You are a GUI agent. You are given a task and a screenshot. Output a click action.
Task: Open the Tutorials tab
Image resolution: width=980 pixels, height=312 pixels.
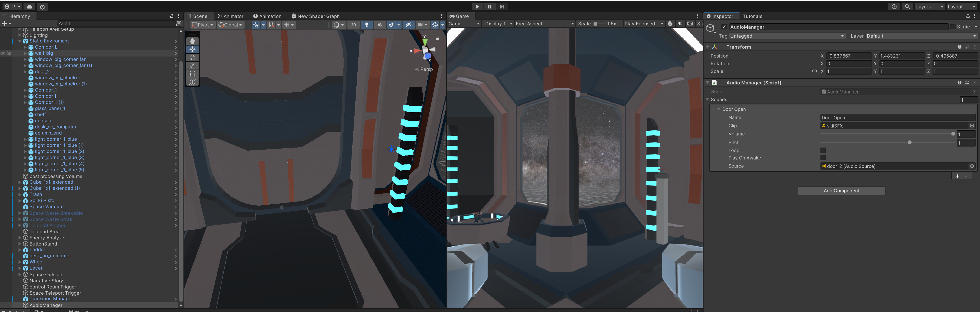[x=752, y=16]
